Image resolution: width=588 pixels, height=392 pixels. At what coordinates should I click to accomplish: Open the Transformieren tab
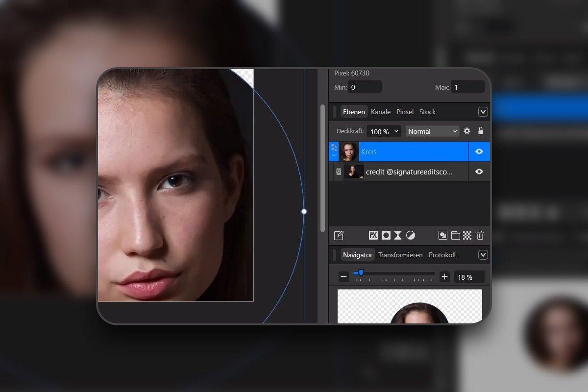tap(400, 255)
